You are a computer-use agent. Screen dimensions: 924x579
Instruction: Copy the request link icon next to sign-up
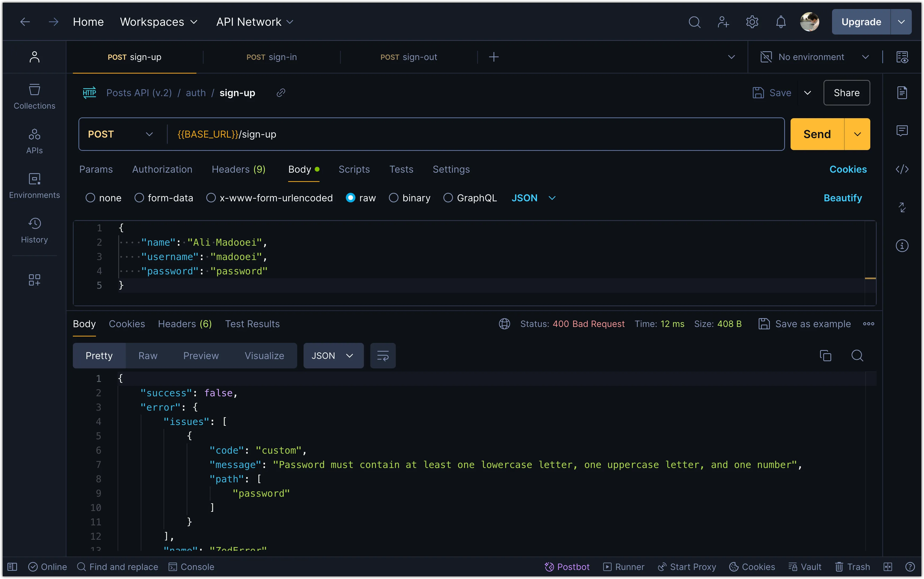click(x=281, y=93)
